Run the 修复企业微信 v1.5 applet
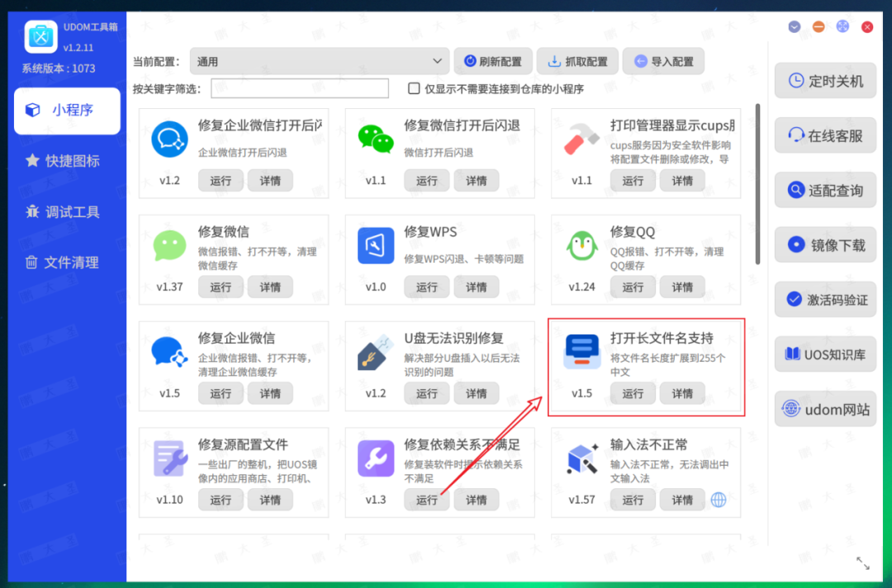Viewport: 892px width, 588px height. tap(221, 394)
